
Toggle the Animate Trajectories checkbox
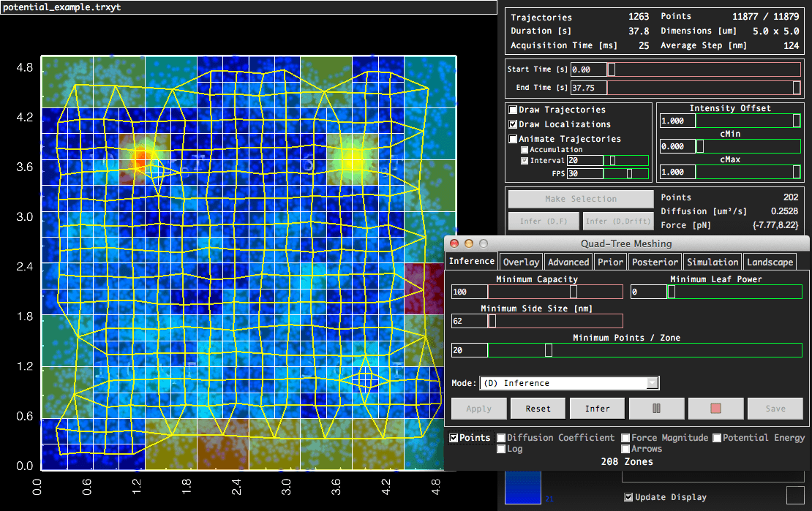click(x=513, y=139)
